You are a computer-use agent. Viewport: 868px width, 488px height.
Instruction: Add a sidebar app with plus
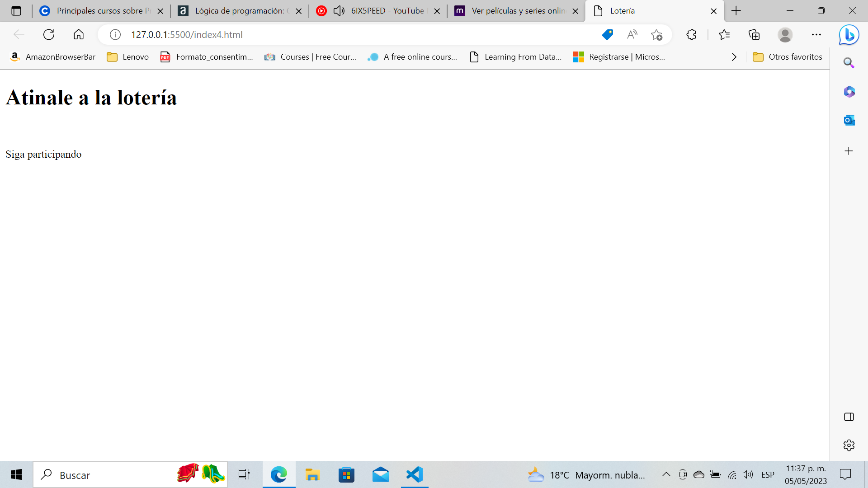tap(849, 151)
